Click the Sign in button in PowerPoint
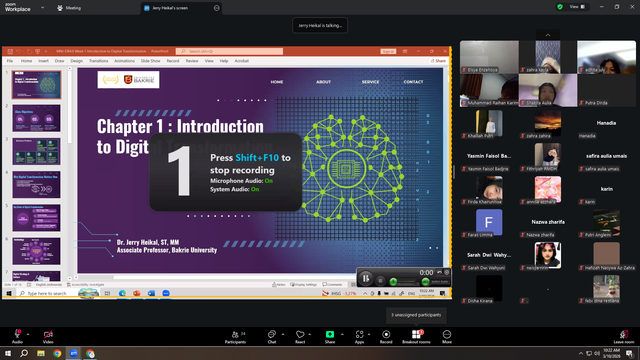This screenshot has height=360, width=640. (x=388, y=51)
